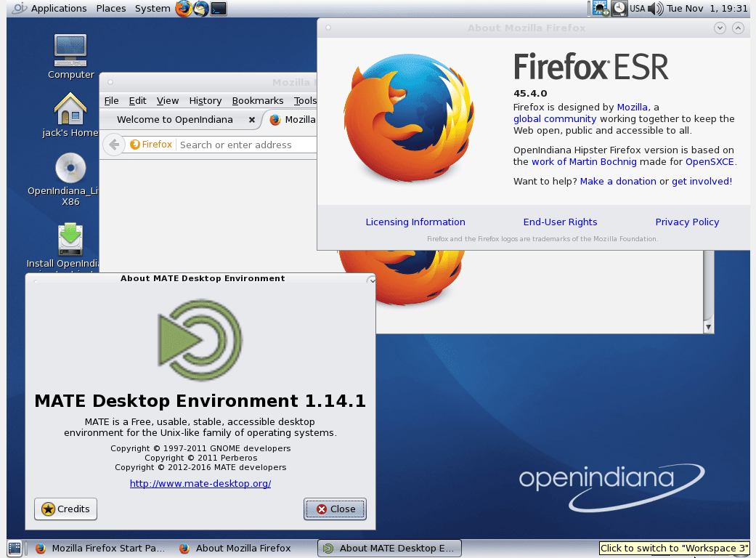Switch to Welcome to OpenIndiana tab

(x=174, y=120)
